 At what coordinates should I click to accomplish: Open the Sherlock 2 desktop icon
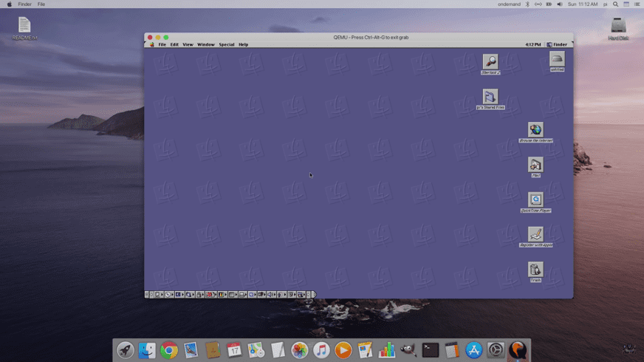click(x=490, y=62)
